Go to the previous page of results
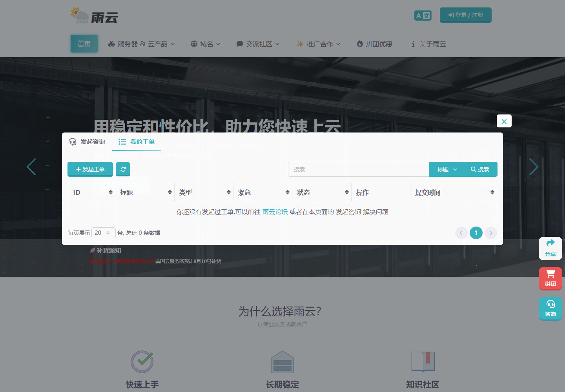 point(461,233)
